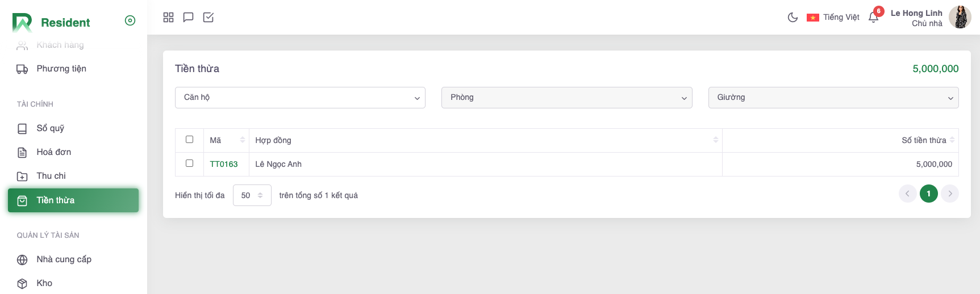Expand the Căn hộ dropdown
The width and height of the screenshot is (980, 294).
click(x=300, y=98)
